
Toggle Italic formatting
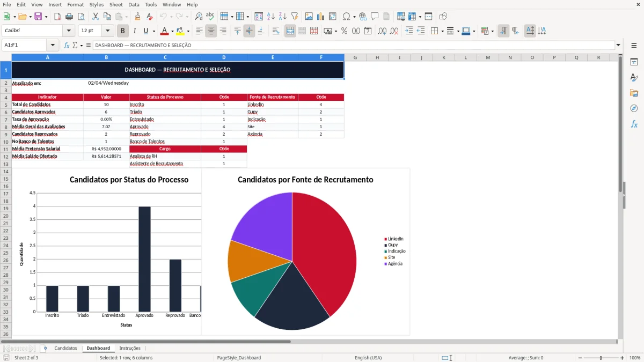point(134,31)
